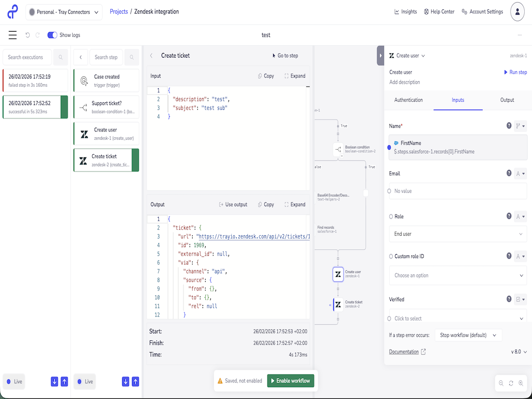The width and height of the screenshot is (532, 399).
Task: Switch to the Authentication tab
Action: [x=409, y=100]
